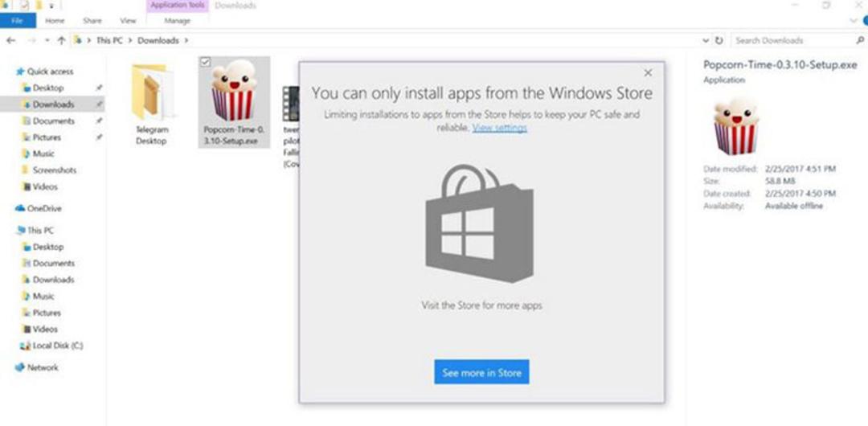868x426 pixels.
Task: Click the quick access toolbar properties icon
Action: click(25, 5)
